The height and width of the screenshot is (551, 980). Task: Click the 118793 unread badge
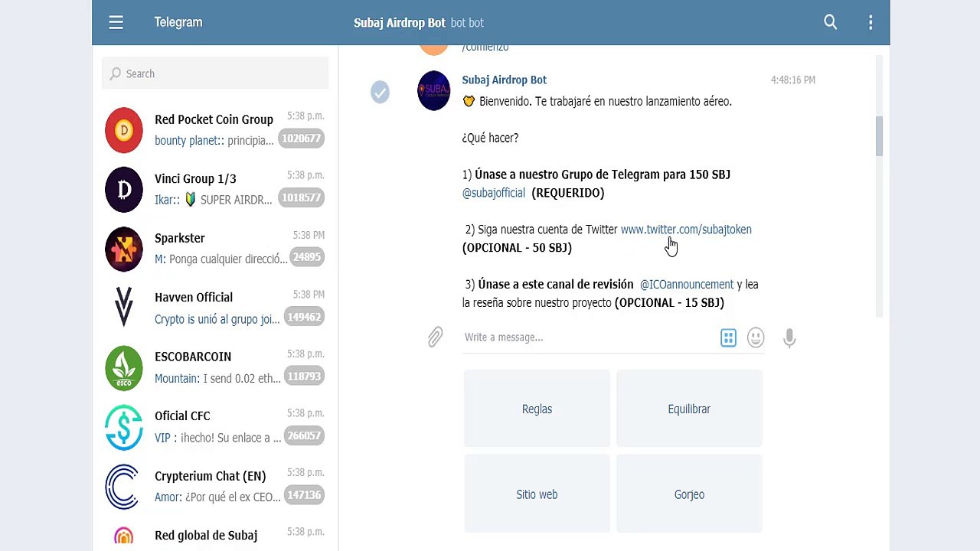[x=304, y=377]
